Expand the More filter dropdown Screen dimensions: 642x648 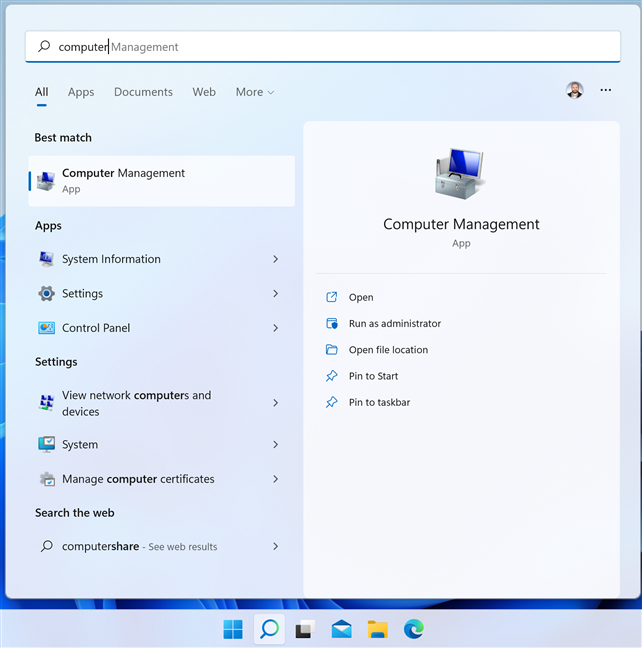click(x=255, y=92)
